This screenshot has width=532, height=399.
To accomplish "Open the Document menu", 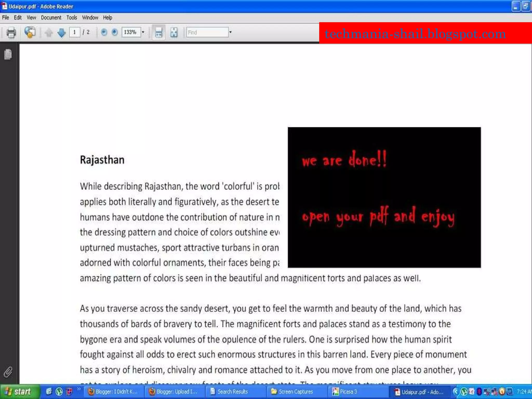I will coord(51,18).
